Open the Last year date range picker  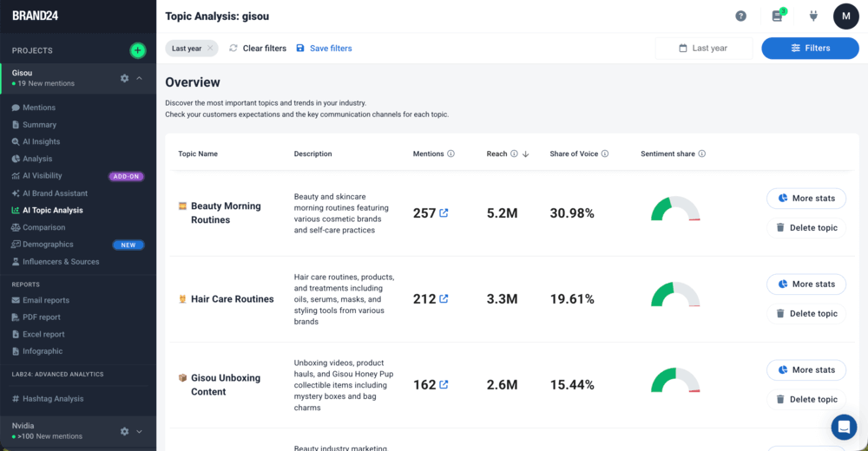pos(703,49)
